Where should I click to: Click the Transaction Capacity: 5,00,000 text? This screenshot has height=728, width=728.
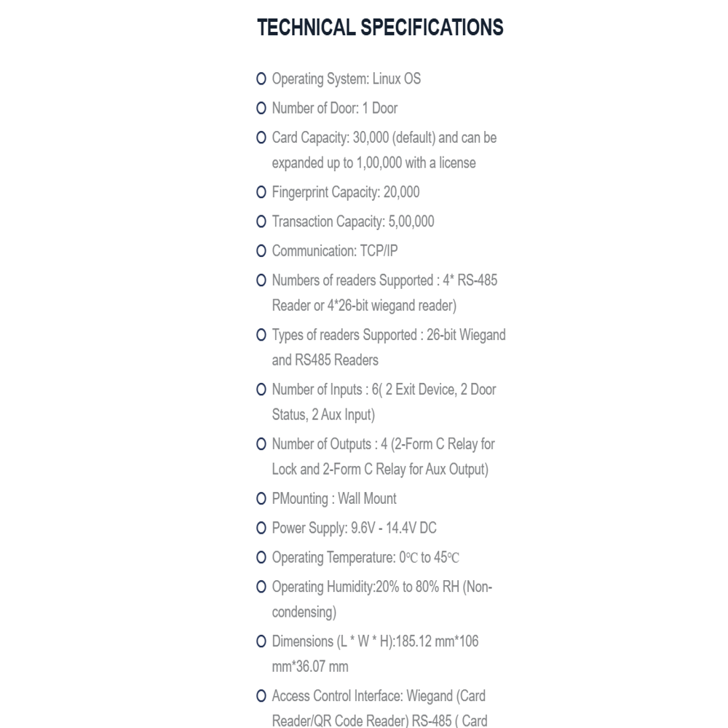click(x=353, y=221)
